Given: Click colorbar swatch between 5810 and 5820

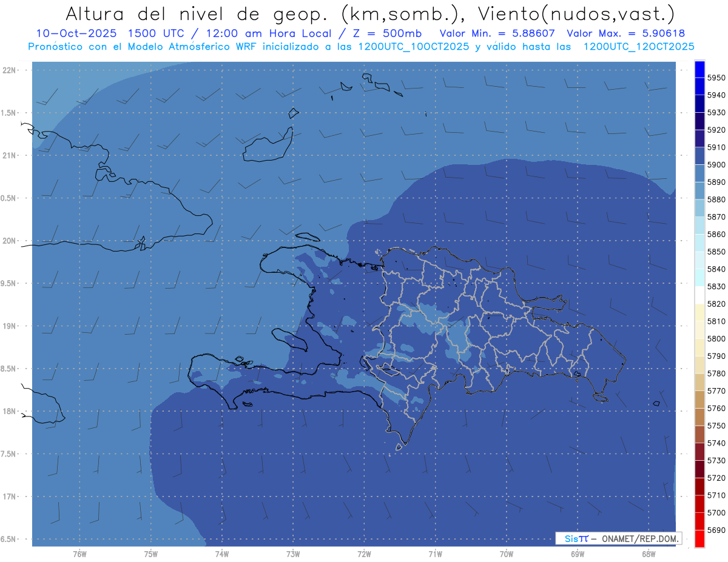Looking at the screenshot, I should (x=699, y=312).
